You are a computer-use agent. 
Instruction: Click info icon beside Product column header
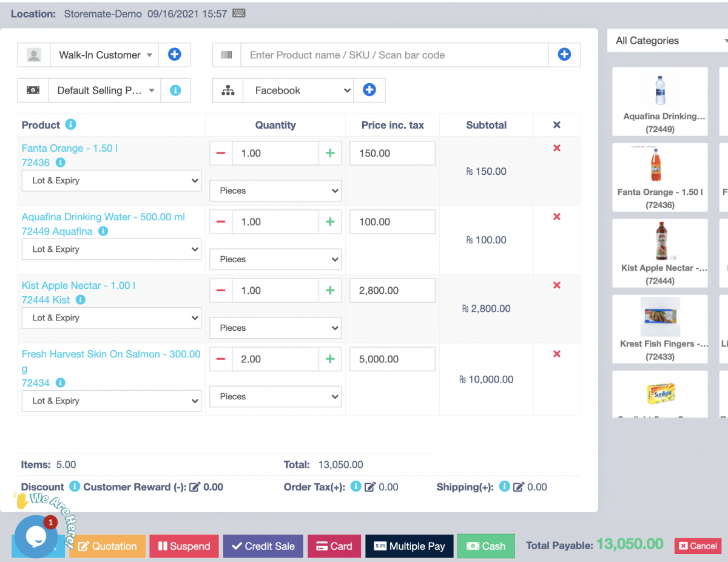point(71,124)
